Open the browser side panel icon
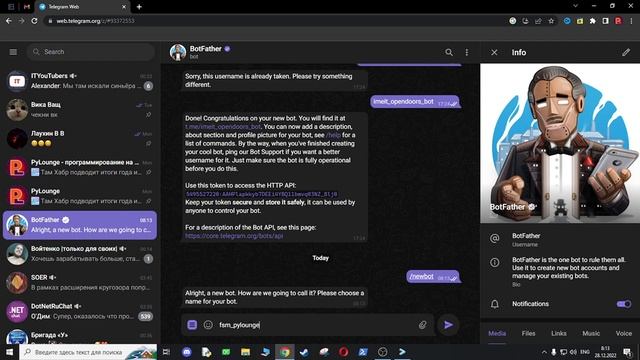 pos(606,21)
